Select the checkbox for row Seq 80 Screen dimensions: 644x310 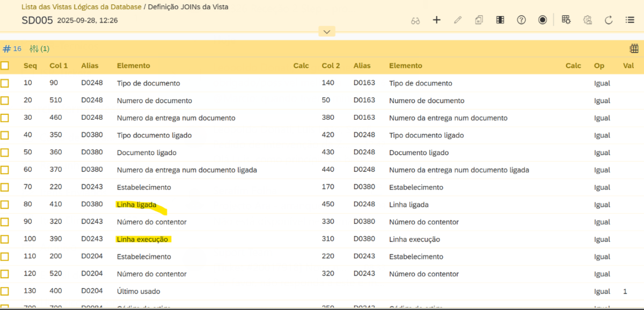[5, 205]
